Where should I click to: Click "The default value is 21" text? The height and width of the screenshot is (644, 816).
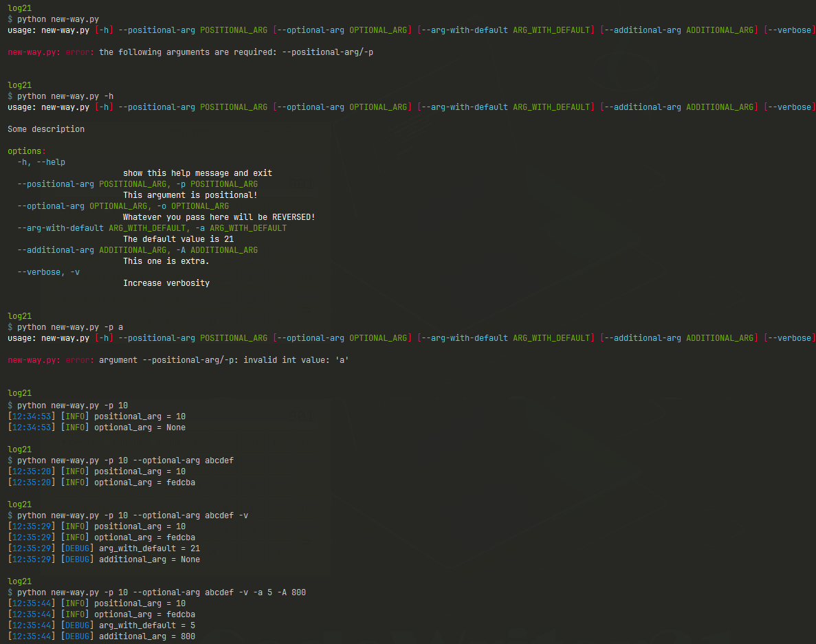(x=178, y=239)
